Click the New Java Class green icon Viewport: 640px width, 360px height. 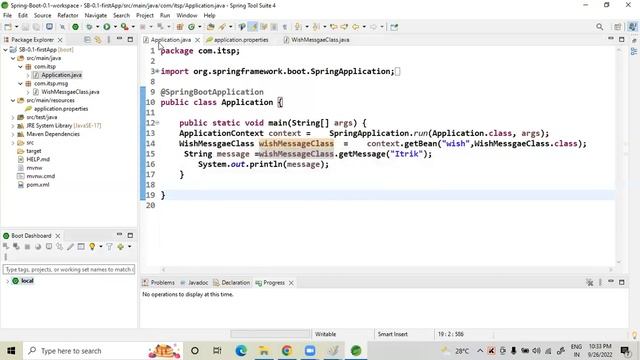point(191,27)
